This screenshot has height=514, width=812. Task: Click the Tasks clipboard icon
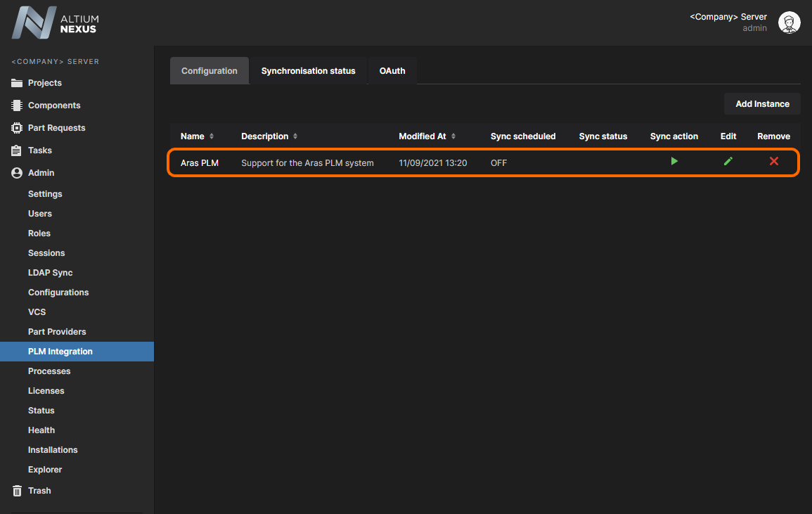(x=17, y=150)
